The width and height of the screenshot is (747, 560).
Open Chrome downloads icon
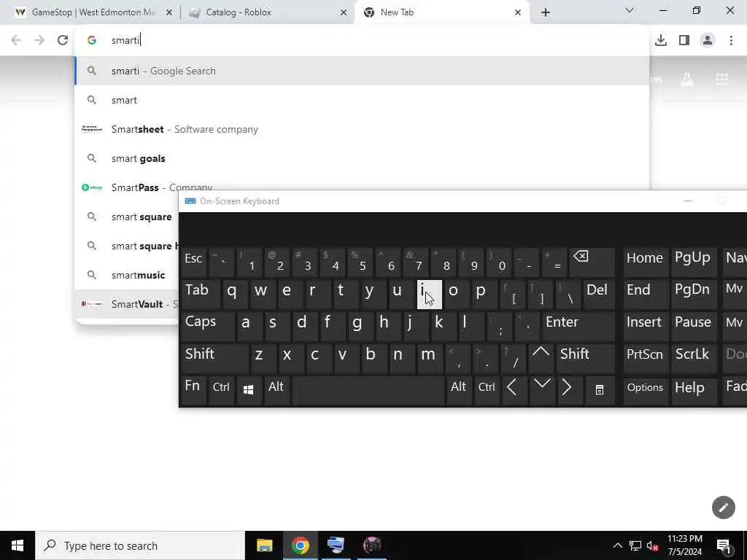661,40
